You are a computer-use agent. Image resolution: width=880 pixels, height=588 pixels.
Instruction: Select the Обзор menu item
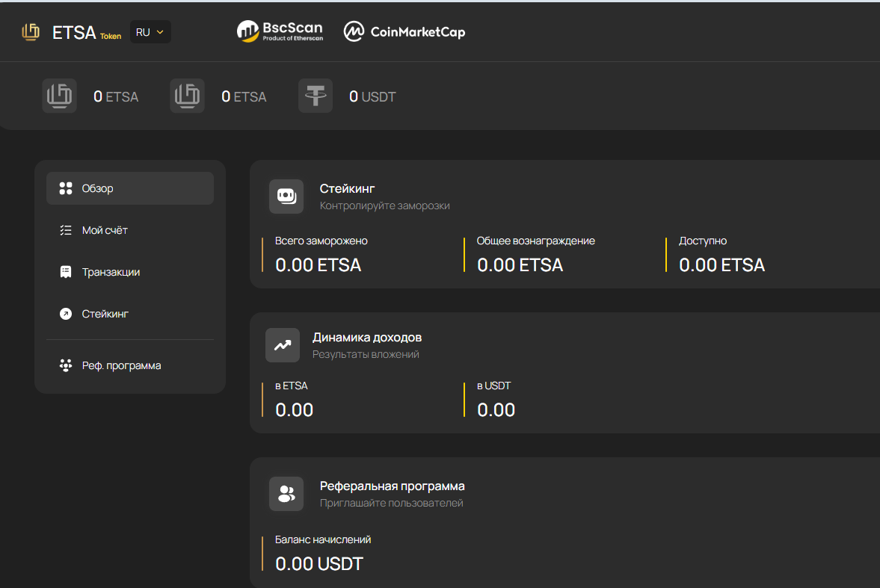130,188
